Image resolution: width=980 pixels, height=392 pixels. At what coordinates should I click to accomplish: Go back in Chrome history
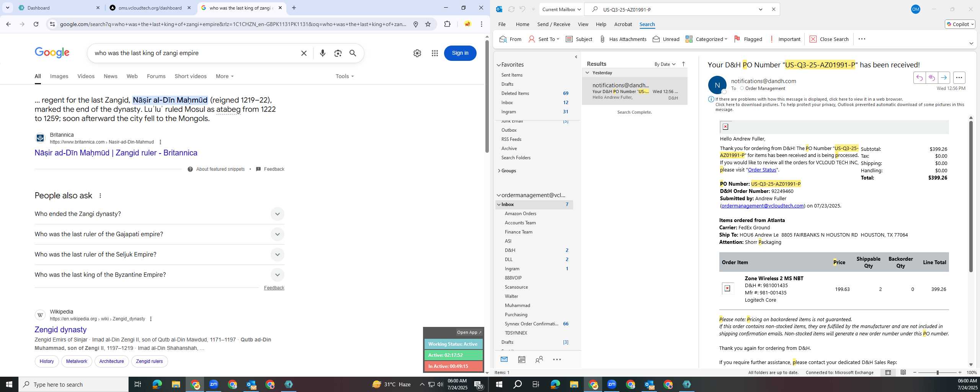tap(8, 24)
